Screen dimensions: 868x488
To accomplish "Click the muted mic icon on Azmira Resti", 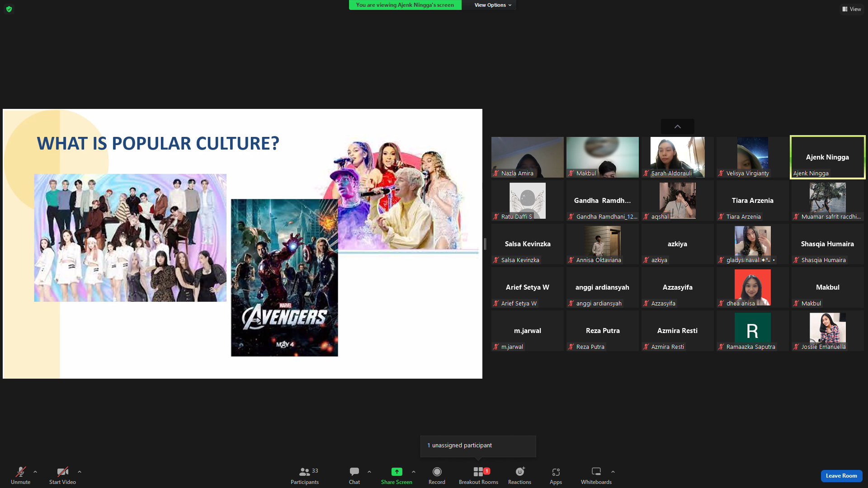I will (646, 347).
